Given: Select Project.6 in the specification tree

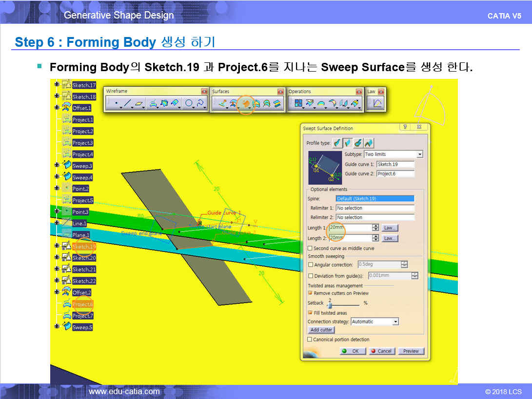Looking at the screenshot, I should (82, 304).
